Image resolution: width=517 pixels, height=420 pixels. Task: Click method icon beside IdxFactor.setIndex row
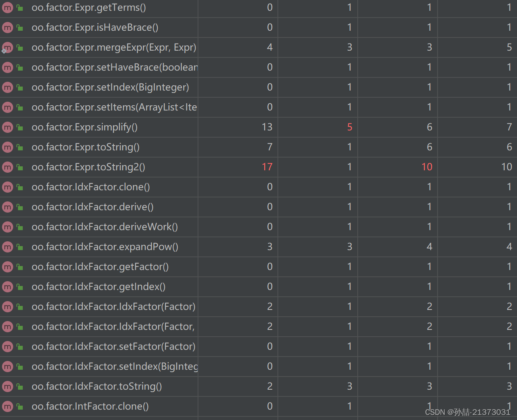8,367
